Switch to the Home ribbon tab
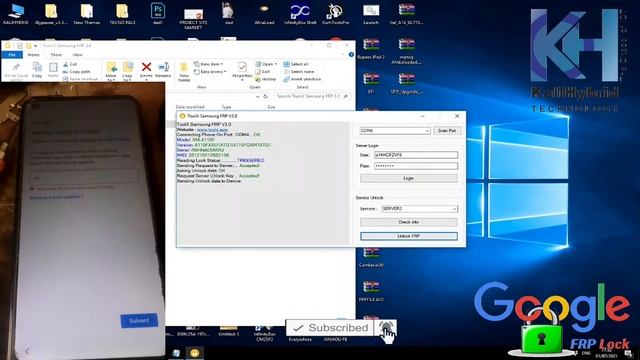This screenshot has width=640, height=360. pyautogui.click(x=33, y=55)
